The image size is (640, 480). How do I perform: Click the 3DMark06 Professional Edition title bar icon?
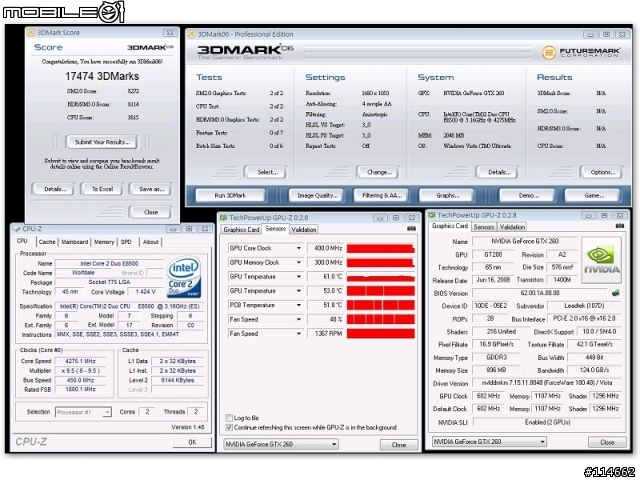coord(191,34)
